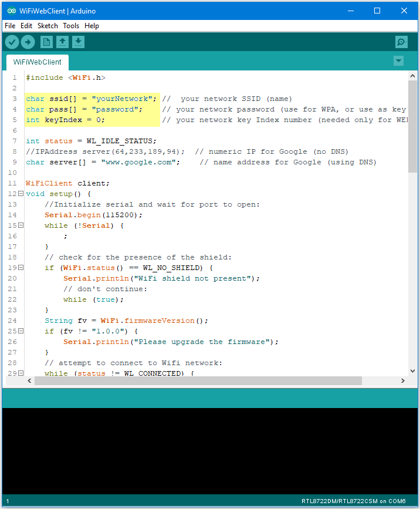Open the Edit menu

coord(26,26)
